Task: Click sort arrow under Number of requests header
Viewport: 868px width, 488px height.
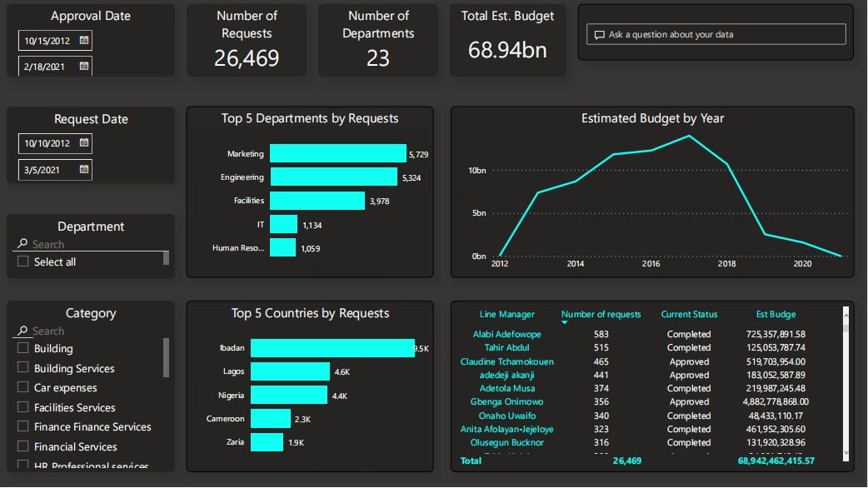Action: 565,323
